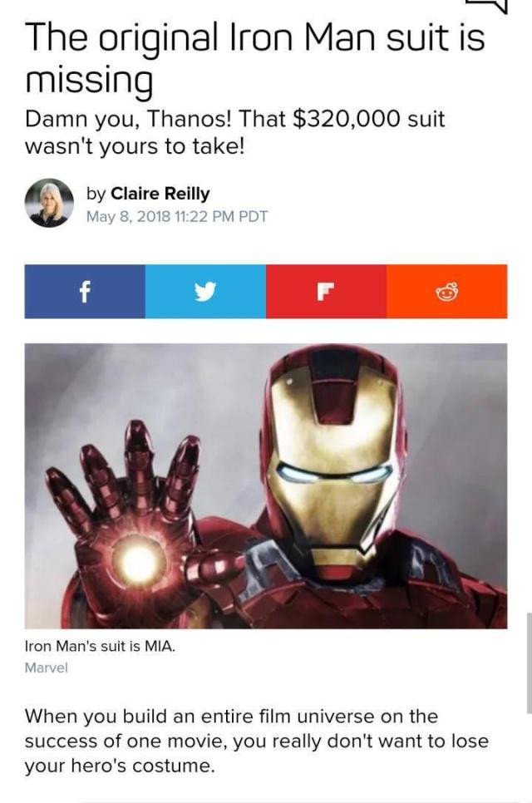The image size is (532, 803).
Task: Open Claire Reilly's round avatar photo
Action: (x=49, y=203)
